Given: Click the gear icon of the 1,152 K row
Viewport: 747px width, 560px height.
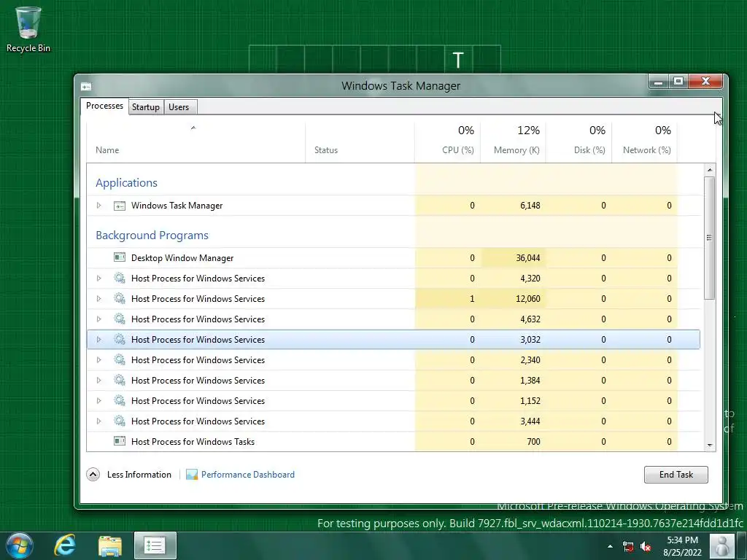Looking at the screenshot, I should 120,401.
